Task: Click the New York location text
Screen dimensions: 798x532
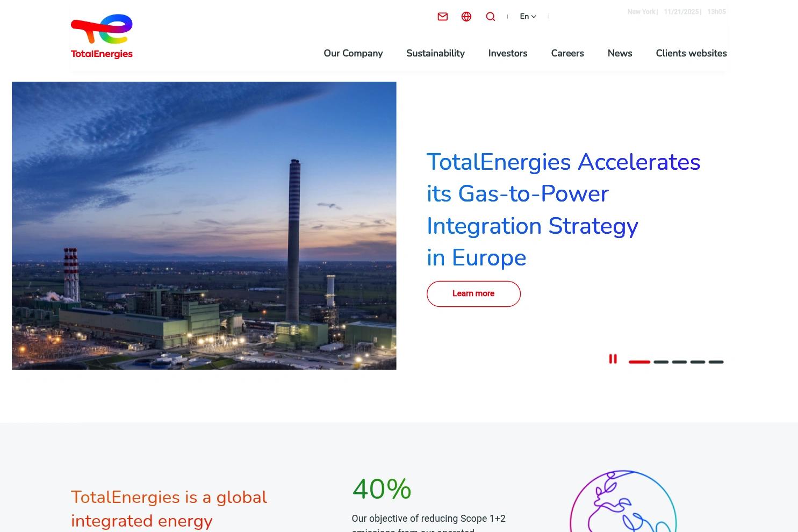Action: coord(641,12)
